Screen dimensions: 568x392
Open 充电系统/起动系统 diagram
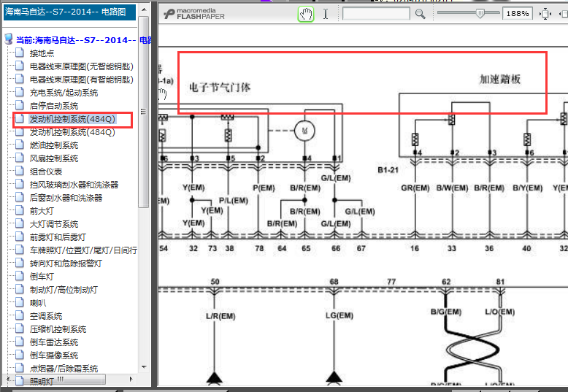coord(64,93)
